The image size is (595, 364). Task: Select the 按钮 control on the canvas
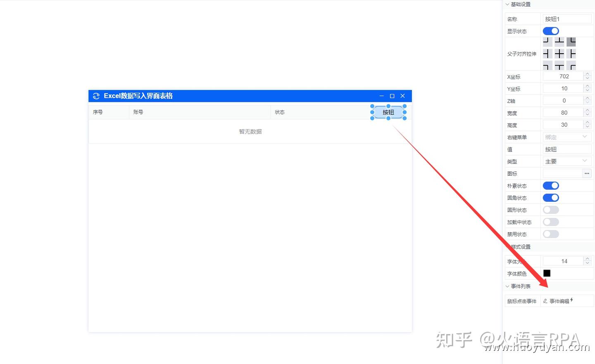tap(388, 112)
